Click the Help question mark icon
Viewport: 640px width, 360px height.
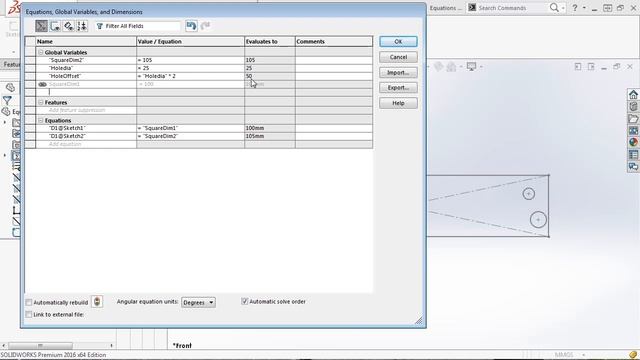574,7
